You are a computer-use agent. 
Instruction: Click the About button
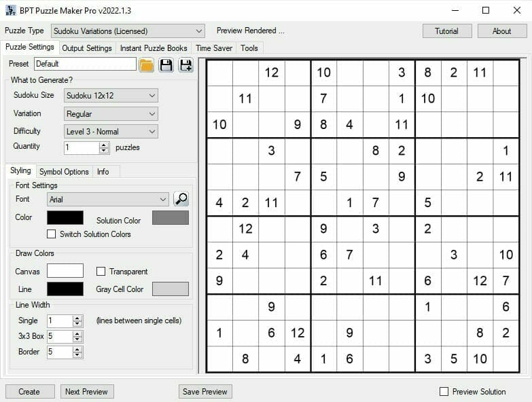(x=502, y=31)
